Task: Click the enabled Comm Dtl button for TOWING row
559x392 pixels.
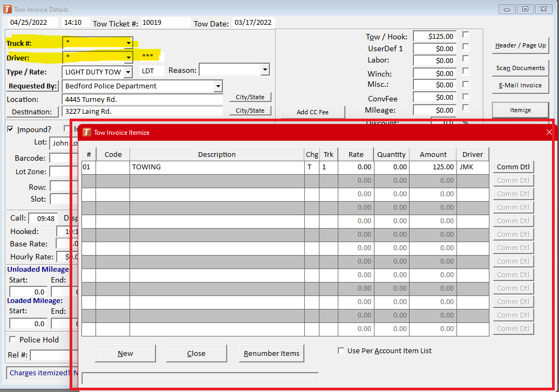Action: pyautogui.click(x=513, y=167)
